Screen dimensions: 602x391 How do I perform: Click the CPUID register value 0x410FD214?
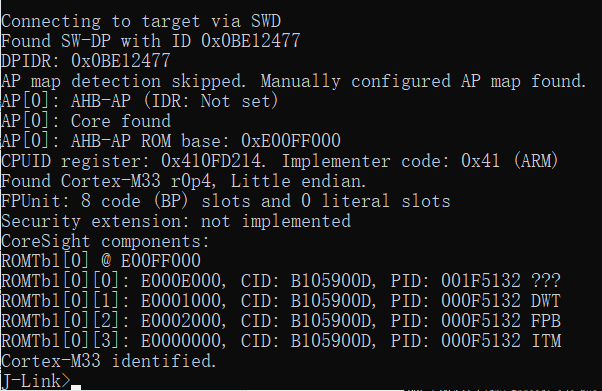tap(211, 161)
